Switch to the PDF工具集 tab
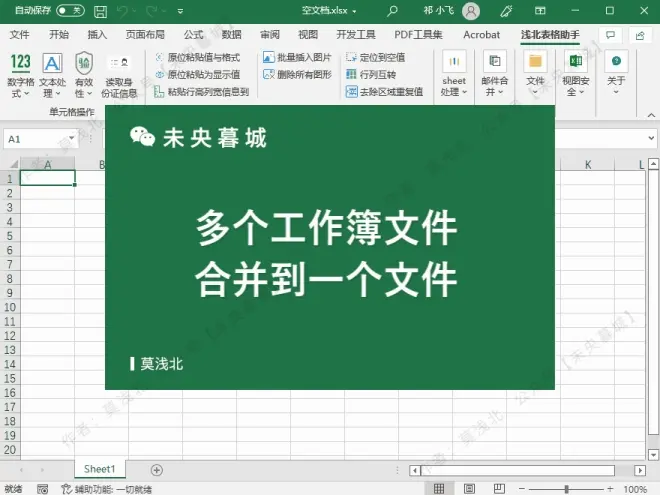Viewport: 660px width, 495px height. pyautogui.click(x=418, y=35)
